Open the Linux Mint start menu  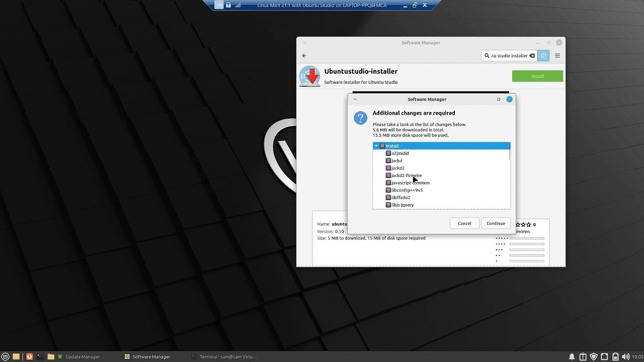6,356
